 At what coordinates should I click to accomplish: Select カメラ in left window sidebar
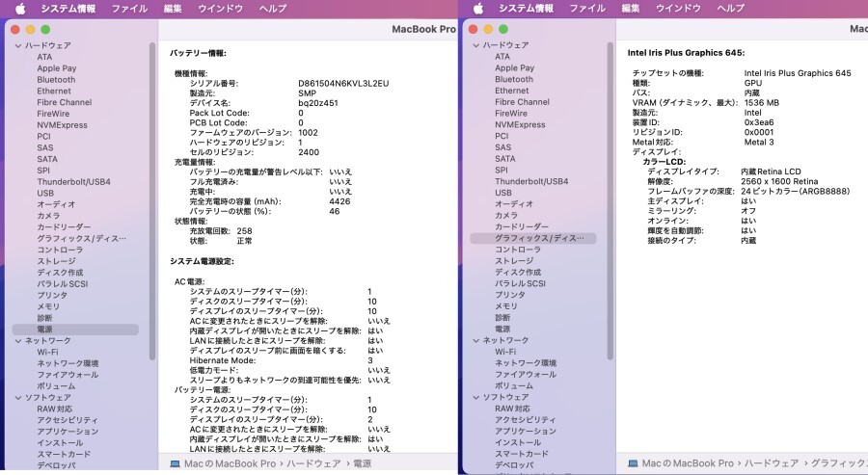click(x=48, y=216)
